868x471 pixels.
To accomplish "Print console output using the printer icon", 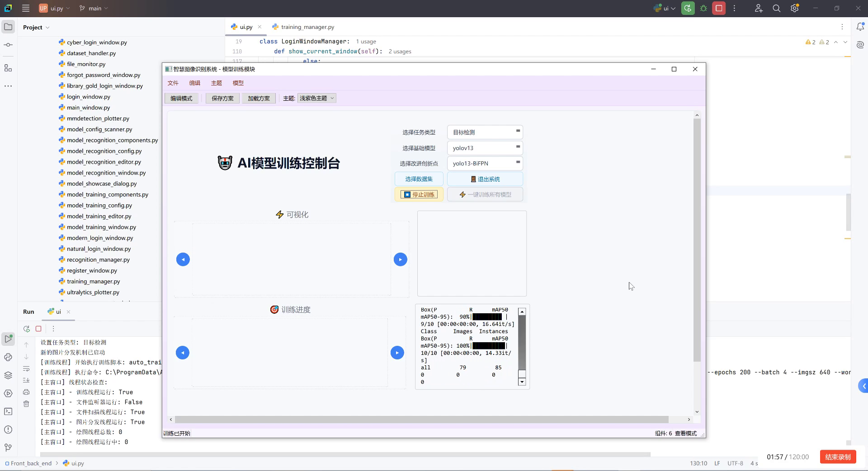I will coord(26,392).
